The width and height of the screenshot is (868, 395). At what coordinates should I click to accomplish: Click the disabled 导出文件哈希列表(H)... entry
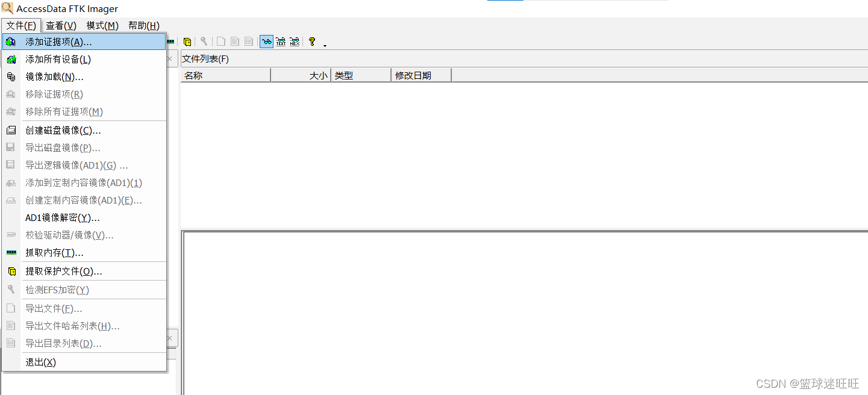(84, 326)
